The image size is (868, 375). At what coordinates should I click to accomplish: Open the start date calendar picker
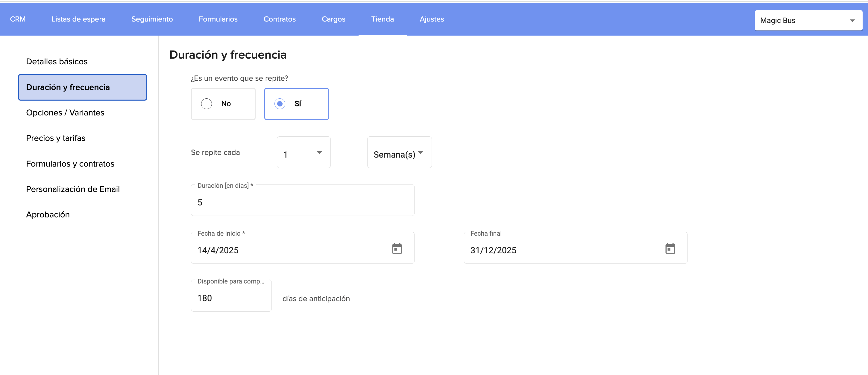[x=397, y=249]
